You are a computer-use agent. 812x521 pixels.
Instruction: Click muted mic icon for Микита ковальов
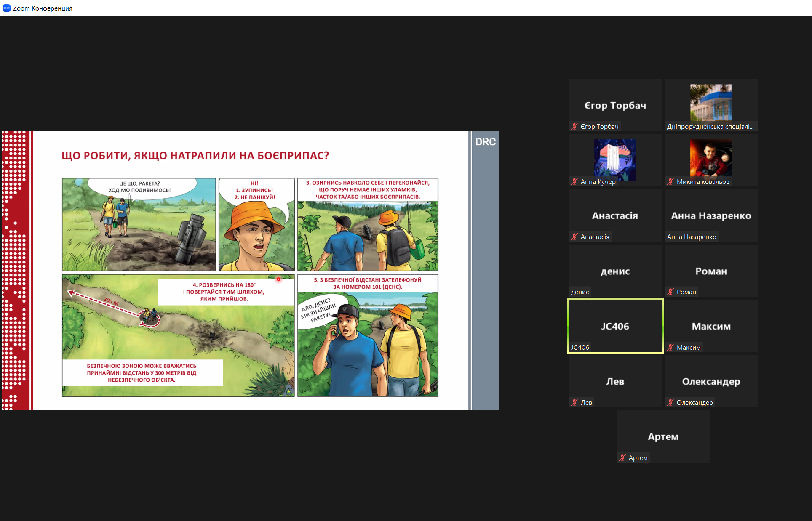(670, 181)
